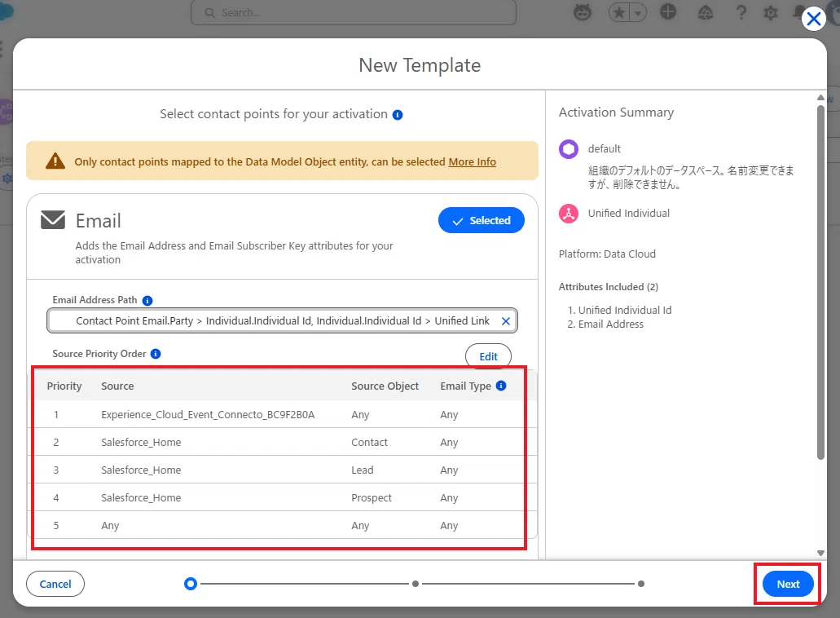840x618 pixels.
Task: Open the global create plus icon
Action: click(668, 11)
